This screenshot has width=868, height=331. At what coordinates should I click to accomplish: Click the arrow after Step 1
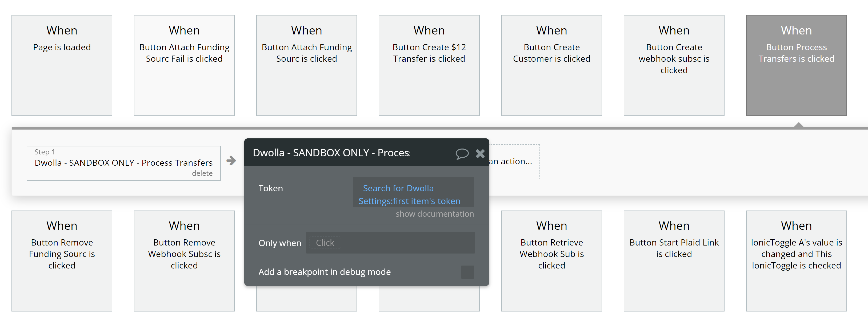click(x=231, y=161)
